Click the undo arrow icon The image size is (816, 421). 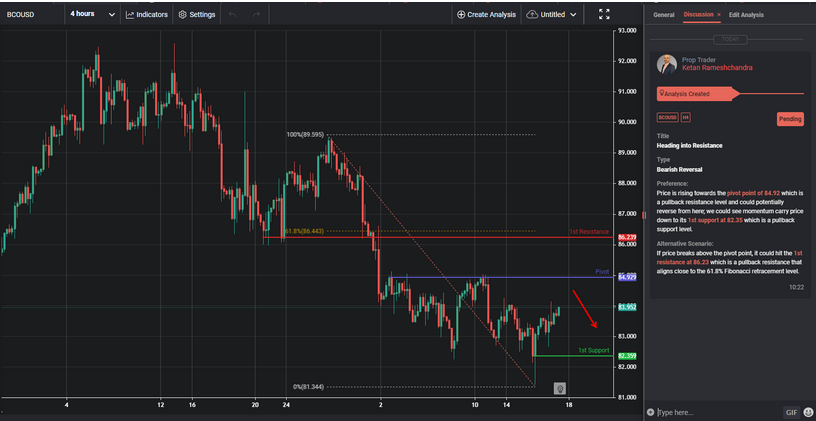coord(233,15)
